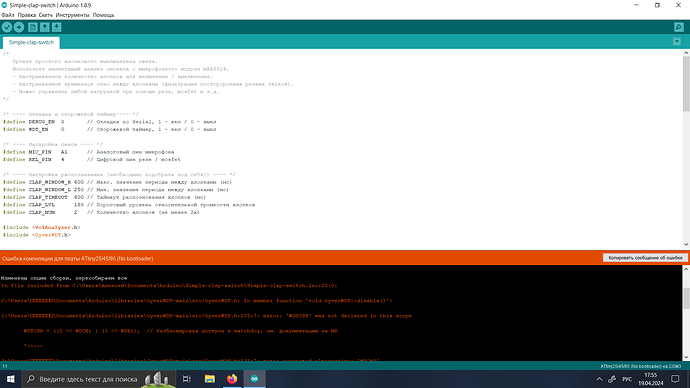The height and width of the screenshot is (388, 690).
Task: Open Firefox from the taskbar
Action: click(x=232, y=379)
